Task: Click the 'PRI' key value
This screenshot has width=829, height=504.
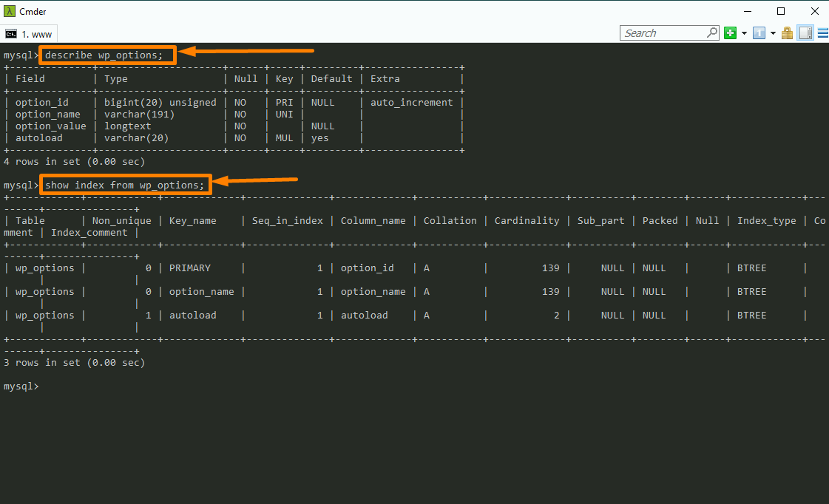Action: (284, 103)
